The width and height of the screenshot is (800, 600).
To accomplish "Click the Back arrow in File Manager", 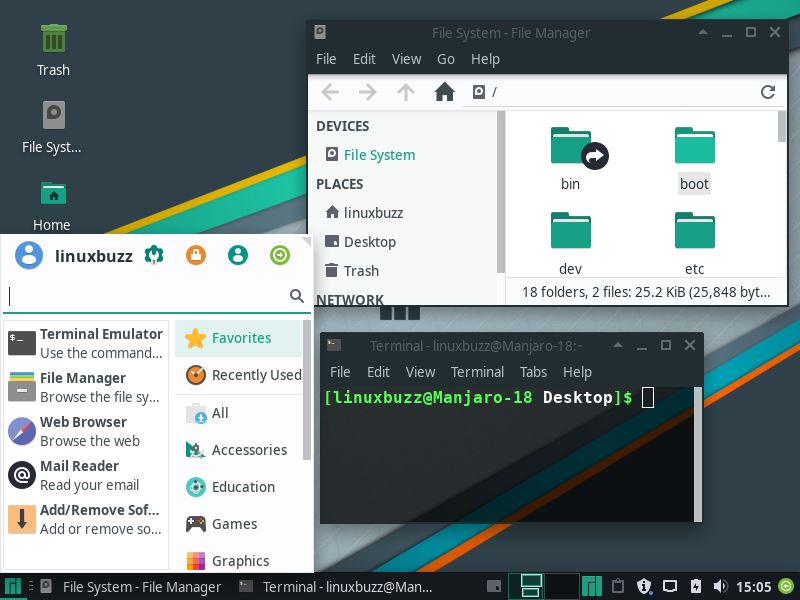I will click(x=330, y=92).
